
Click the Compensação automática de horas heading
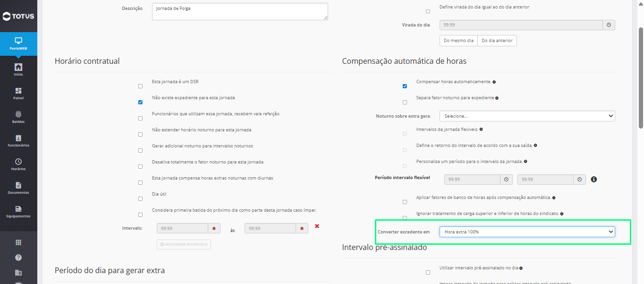click(404, 61)
